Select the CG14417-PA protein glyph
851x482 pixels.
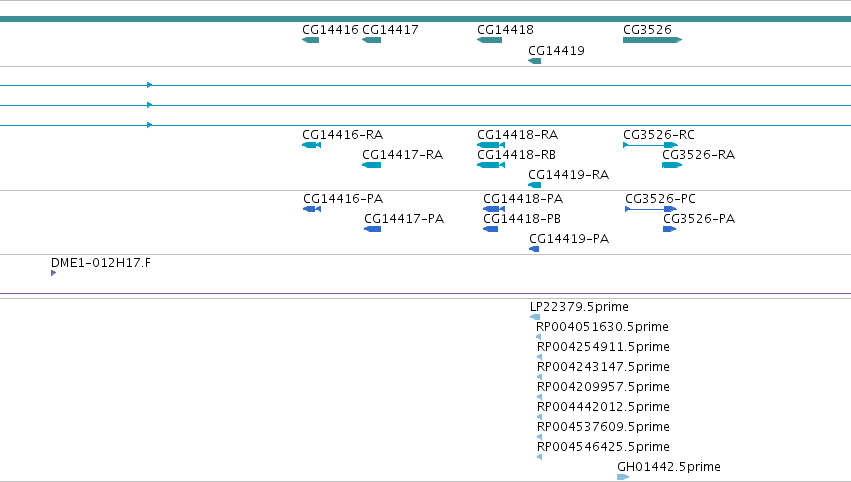[x=372, y=229]
